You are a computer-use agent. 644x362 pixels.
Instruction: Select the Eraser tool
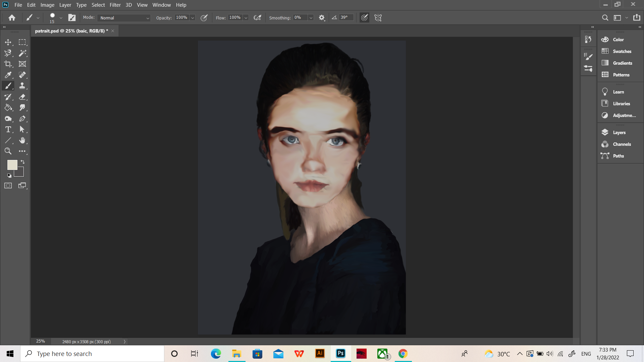click(22, 97)
